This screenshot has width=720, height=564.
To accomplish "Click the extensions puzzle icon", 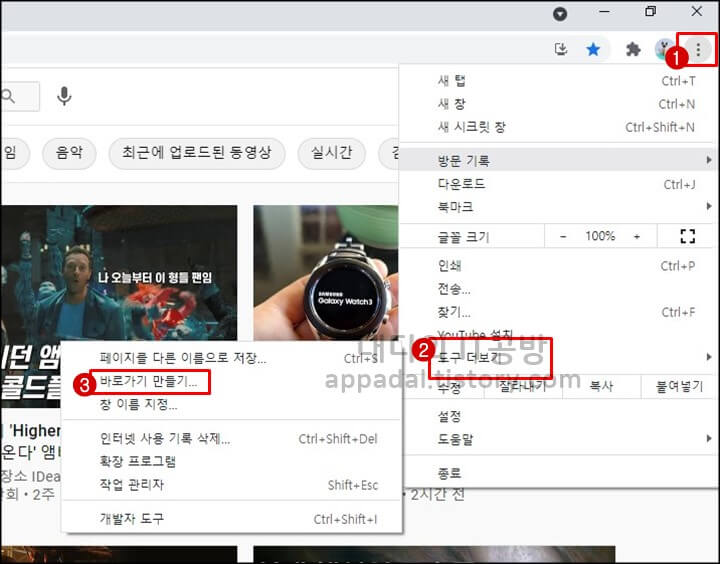I will tap(633, 49).
